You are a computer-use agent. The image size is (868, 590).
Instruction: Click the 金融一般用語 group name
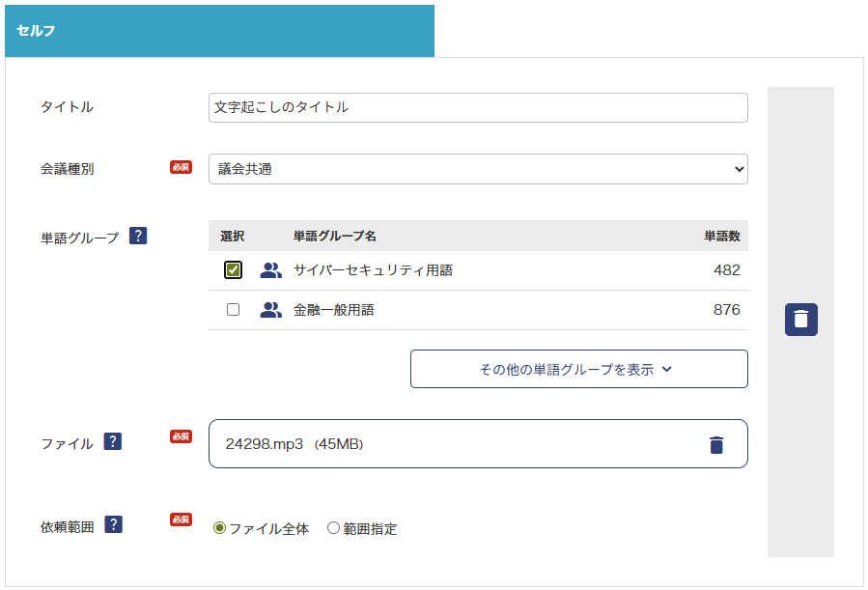333,310
